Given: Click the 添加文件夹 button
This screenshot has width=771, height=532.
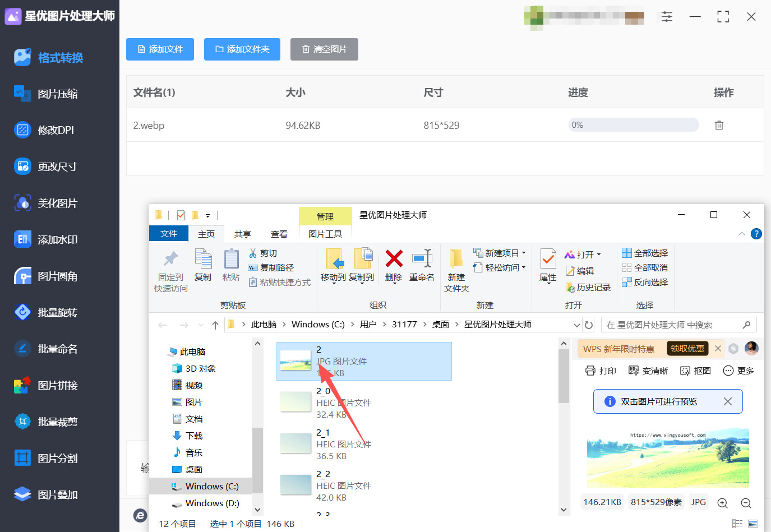Looking at the screenshot, I should tap(242, 49).
